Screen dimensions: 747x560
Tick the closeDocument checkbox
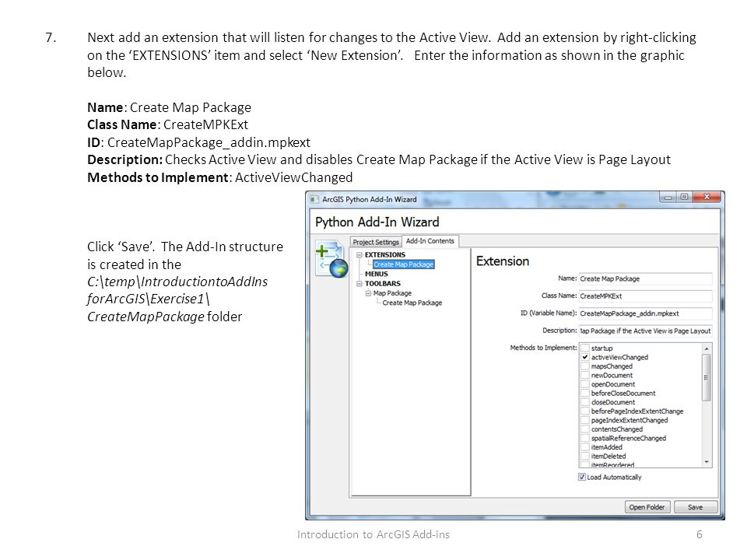click(x=585, y=402)
